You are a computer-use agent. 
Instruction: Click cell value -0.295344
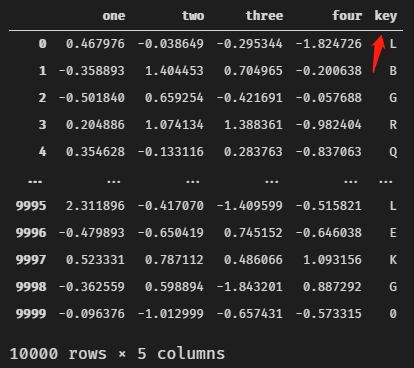(x=250, y=44)
